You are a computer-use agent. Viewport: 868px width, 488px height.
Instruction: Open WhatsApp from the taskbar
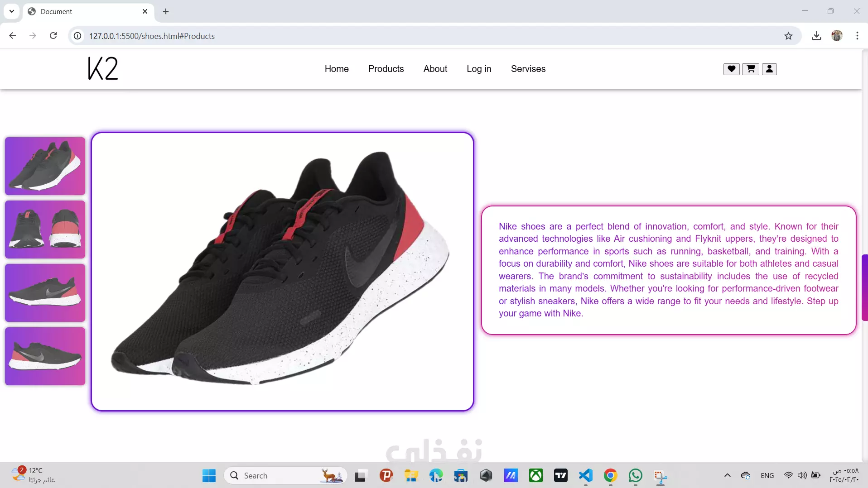[635, 475]
